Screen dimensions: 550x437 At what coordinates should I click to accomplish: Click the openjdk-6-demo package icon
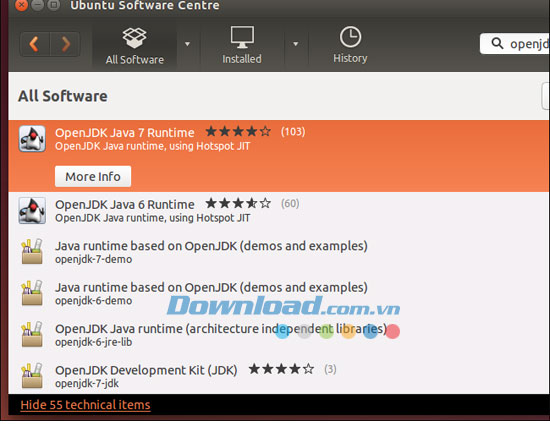pos(32,293)
